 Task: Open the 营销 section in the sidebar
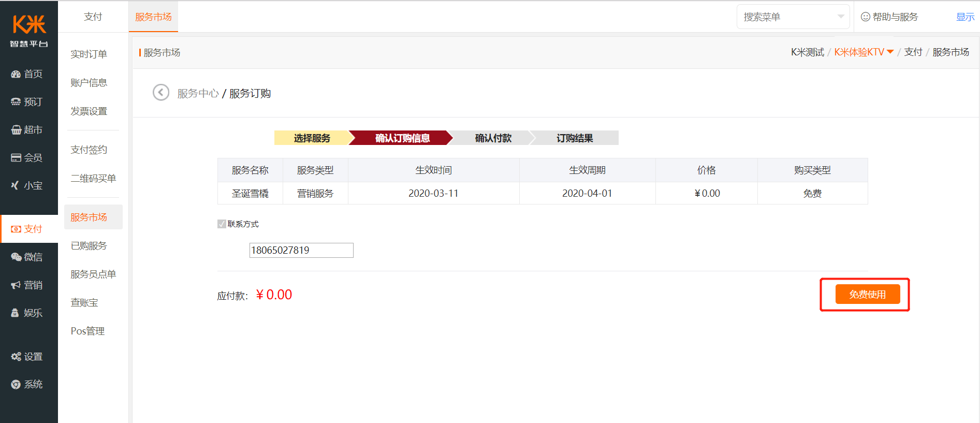[27, 285]
